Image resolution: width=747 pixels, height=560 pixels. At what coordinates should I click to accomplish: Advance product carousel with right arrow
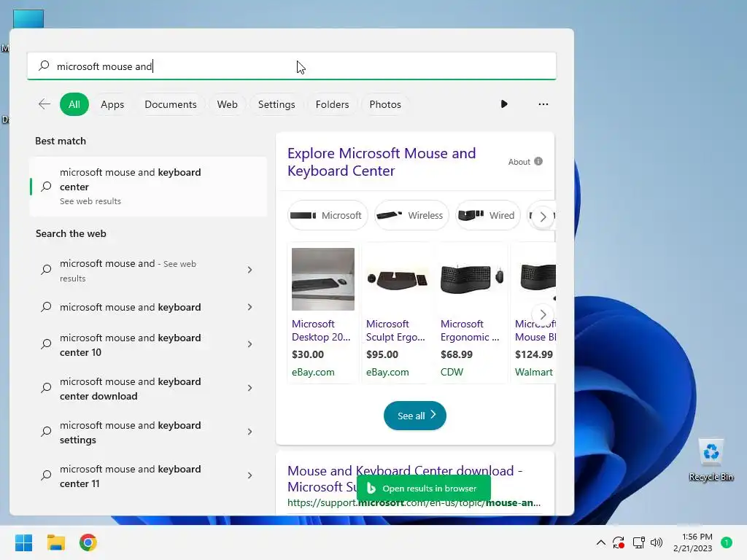[543, 314]
